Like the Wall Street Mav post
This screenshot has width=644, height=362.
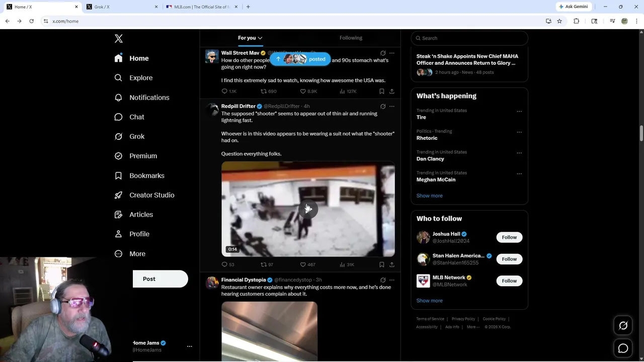308,92
